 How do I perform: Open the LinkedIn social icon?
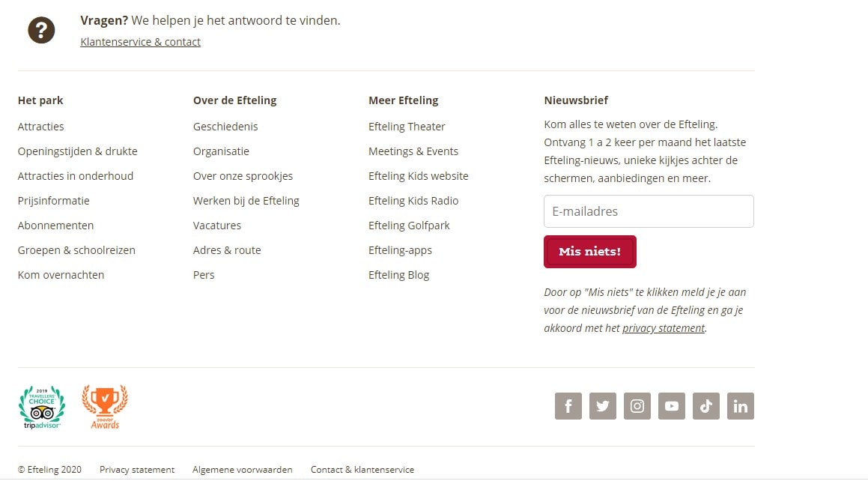point(741,406)
